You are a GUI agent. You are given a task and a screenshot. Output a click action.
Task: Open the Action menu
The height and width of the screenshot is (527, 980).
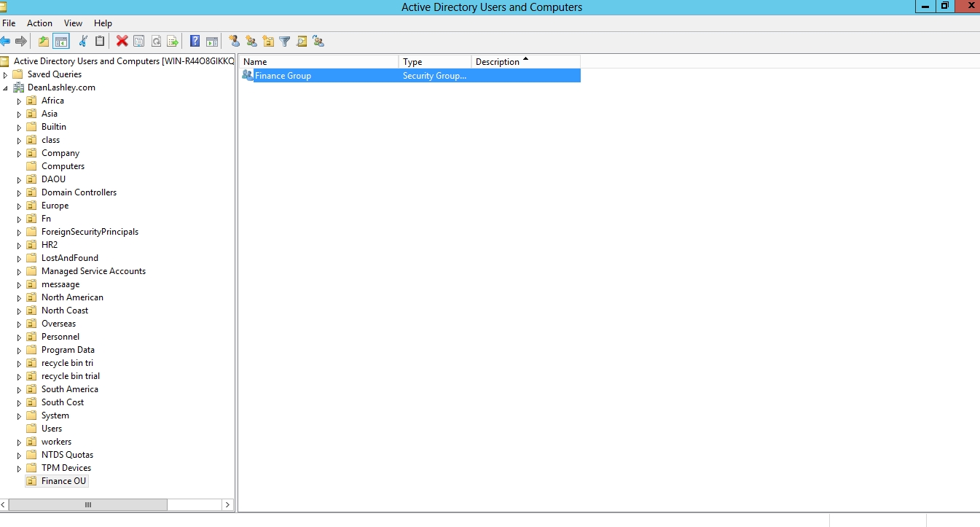pos(39,23)
